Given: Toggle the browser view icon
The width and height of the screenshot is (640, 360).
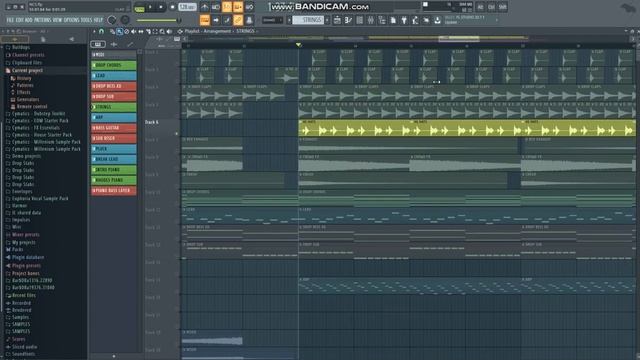Looking at the screenshot, I should 382,20.
